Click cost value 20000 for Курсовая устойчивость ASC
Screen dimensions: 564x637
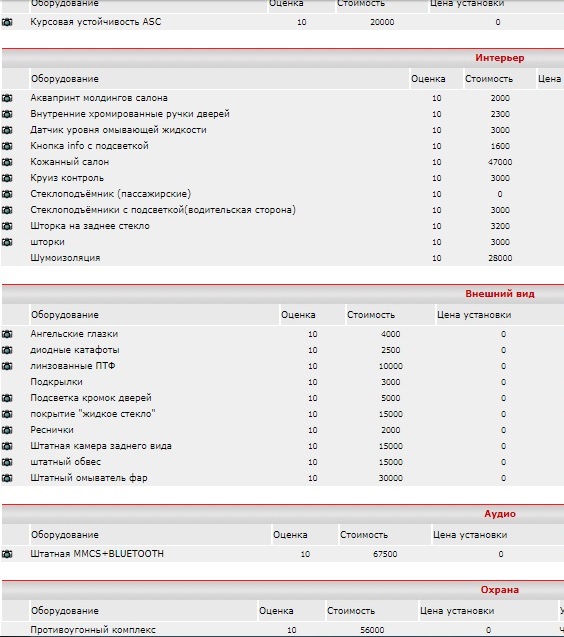(x=382, y=22)
